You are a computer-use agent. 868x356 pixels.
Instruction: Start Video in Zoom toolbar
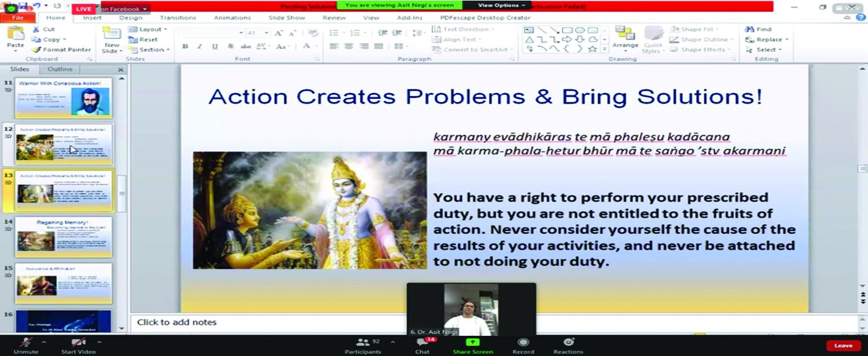pyautogui.click(x=78, y=344)
